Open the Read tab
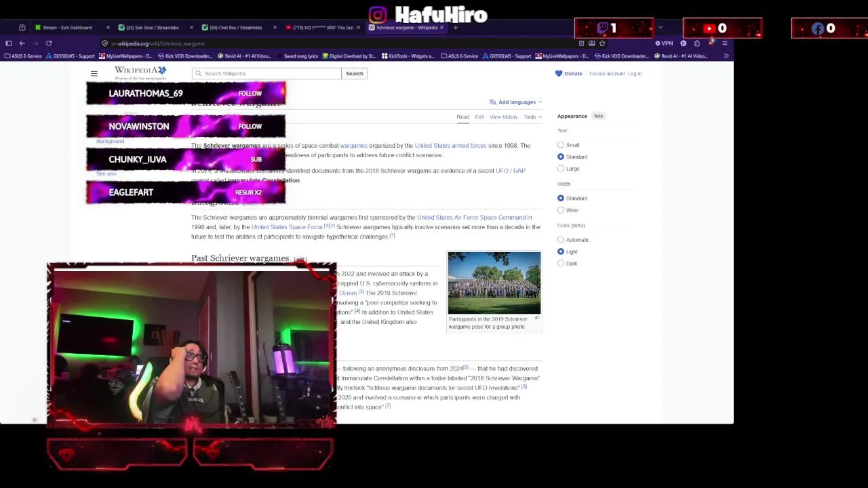 (x=462, y=117)
